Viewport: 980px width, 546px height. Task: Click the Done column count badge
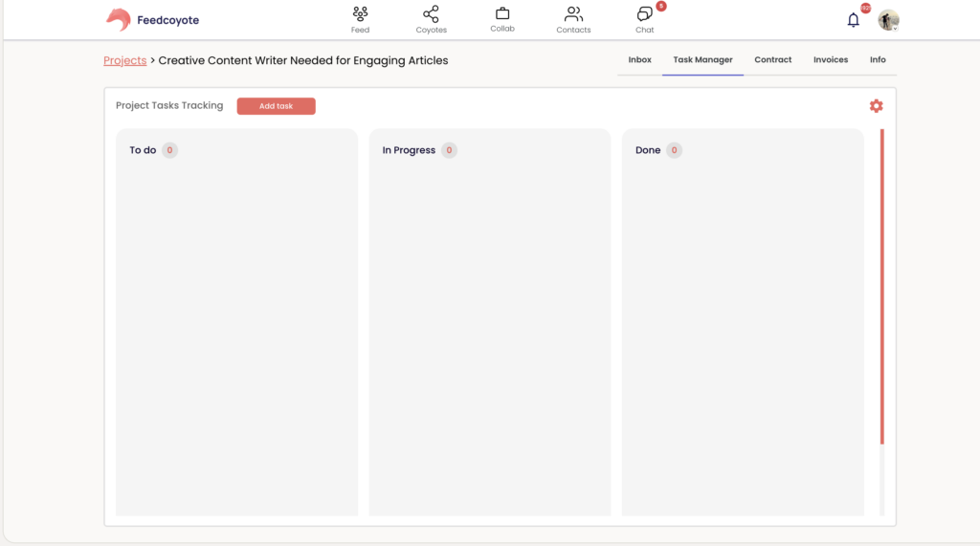coord(674,150)
